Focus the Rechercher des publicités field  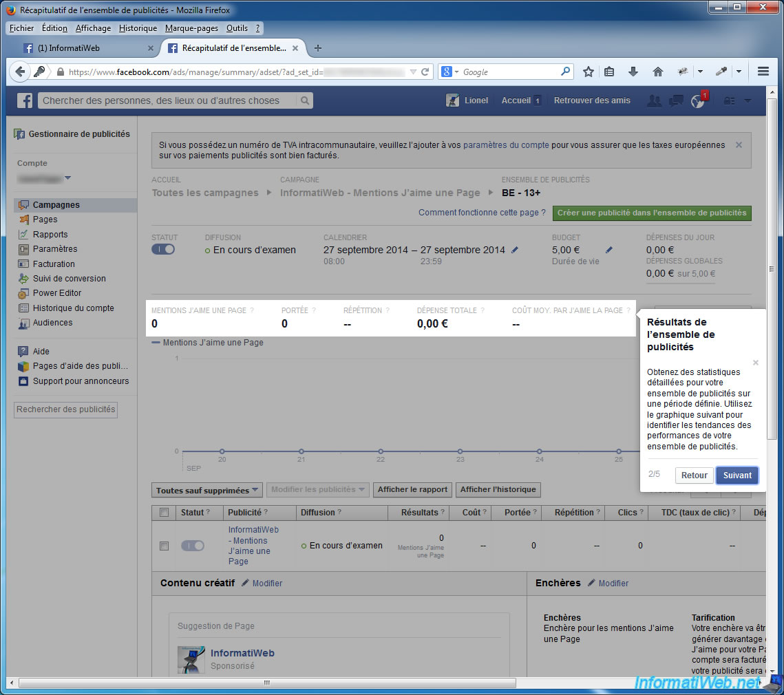[x=65, y=409]
